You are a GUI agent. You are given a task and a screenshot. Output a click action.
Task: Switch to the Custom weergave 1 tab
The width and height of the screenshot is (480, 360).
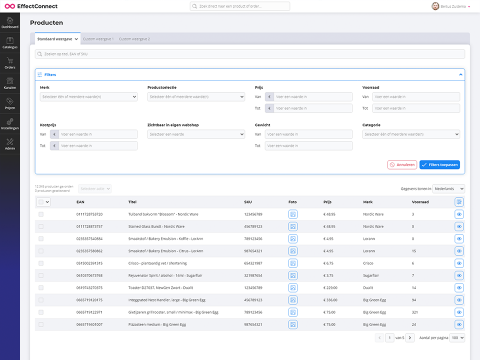click(98, 39)
